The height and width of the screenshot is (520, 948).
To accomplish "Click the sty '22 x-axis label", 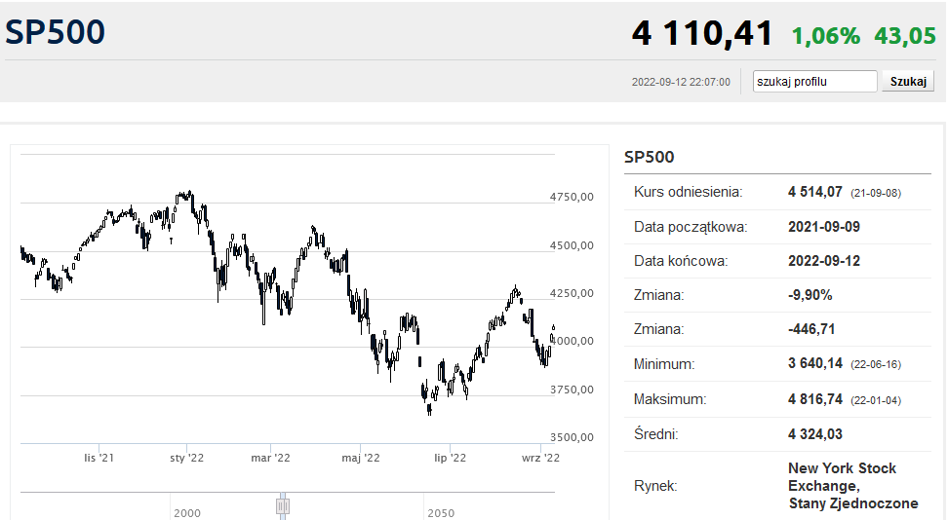I will click(x=186, y=458).
